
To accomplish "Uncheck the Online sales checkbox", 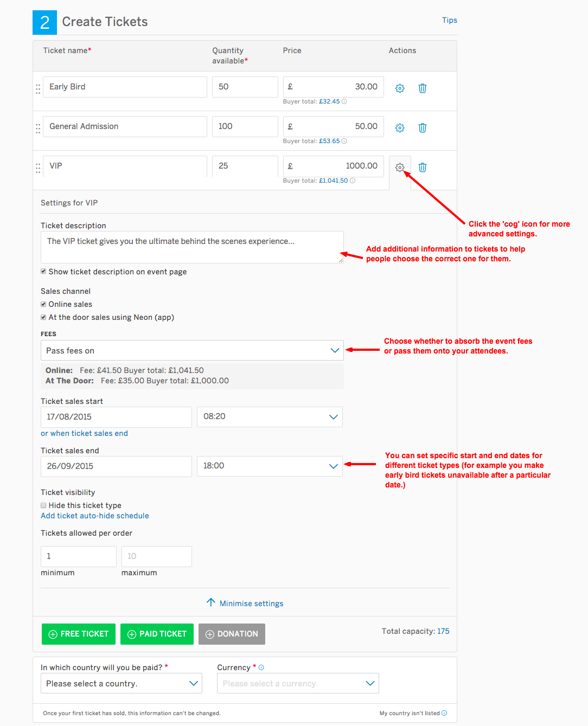I will click(x=43, y=304).
